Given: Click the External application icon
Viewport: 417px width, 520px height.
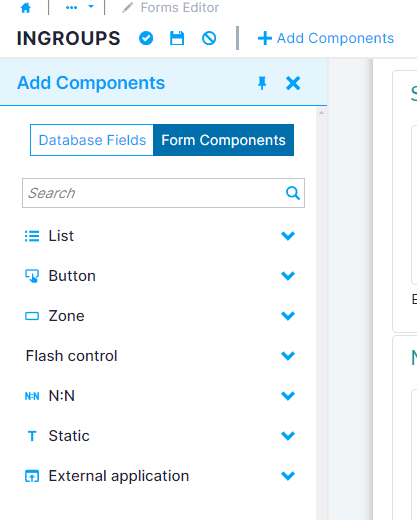Looking at the screenshot, I should coord(32,476).
